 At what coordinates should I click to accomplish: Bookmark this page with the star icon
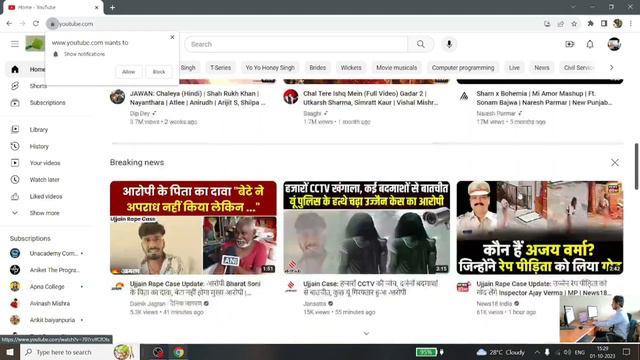pyautogui.click(x=574, y=24)
